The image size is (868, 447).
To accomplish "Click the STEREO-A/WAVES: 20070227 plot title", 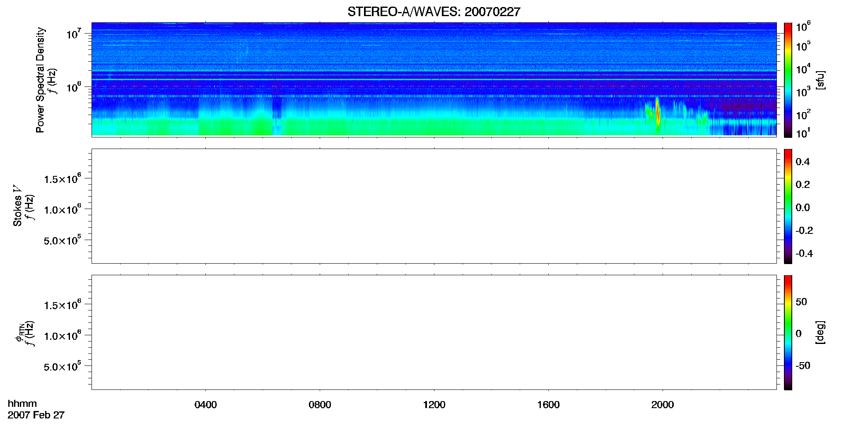I will click(434, 12).
